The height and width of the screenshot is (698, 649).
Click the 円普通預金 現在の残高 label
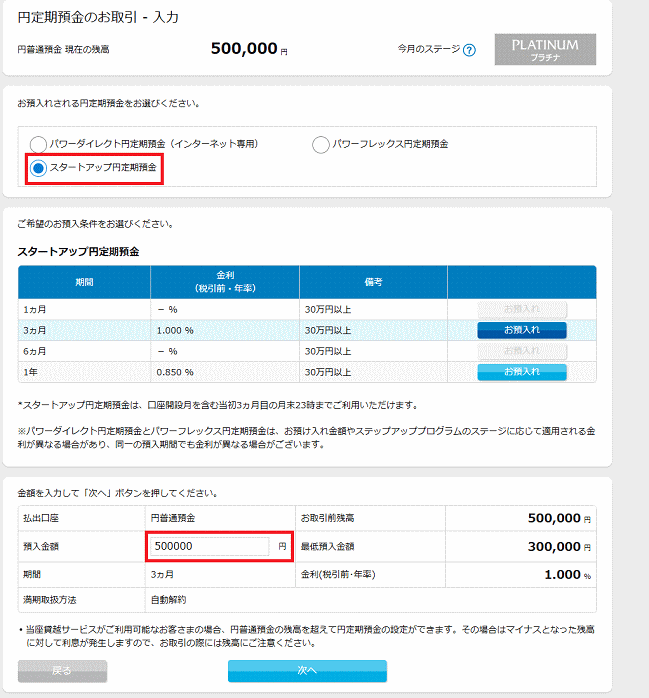click(64, 49)
